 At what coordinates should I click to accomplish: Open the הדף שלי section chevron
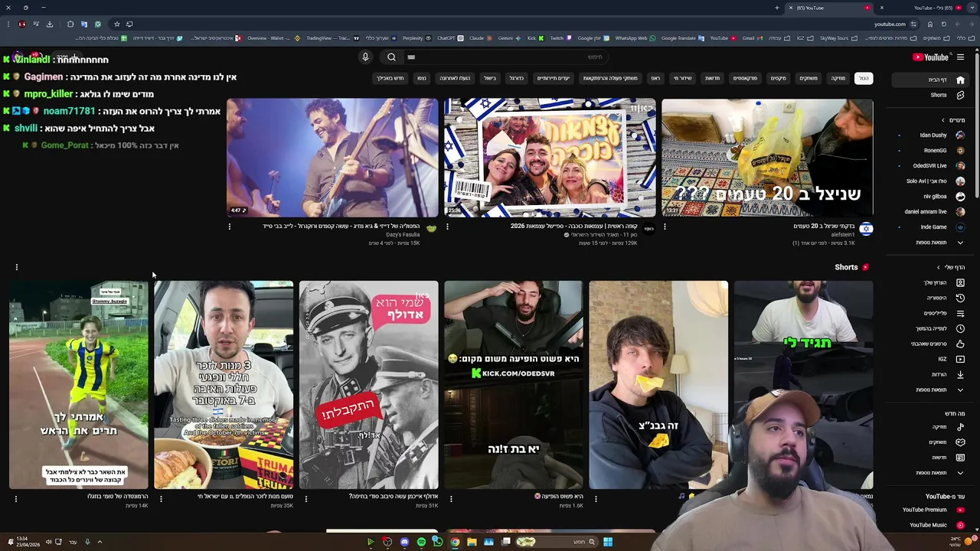(x=939, y=267)
